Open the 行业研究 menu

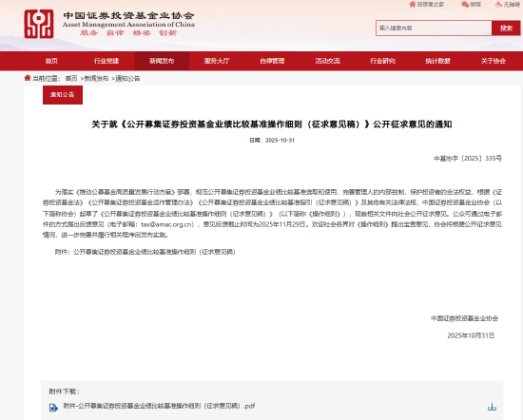point(382,61)
